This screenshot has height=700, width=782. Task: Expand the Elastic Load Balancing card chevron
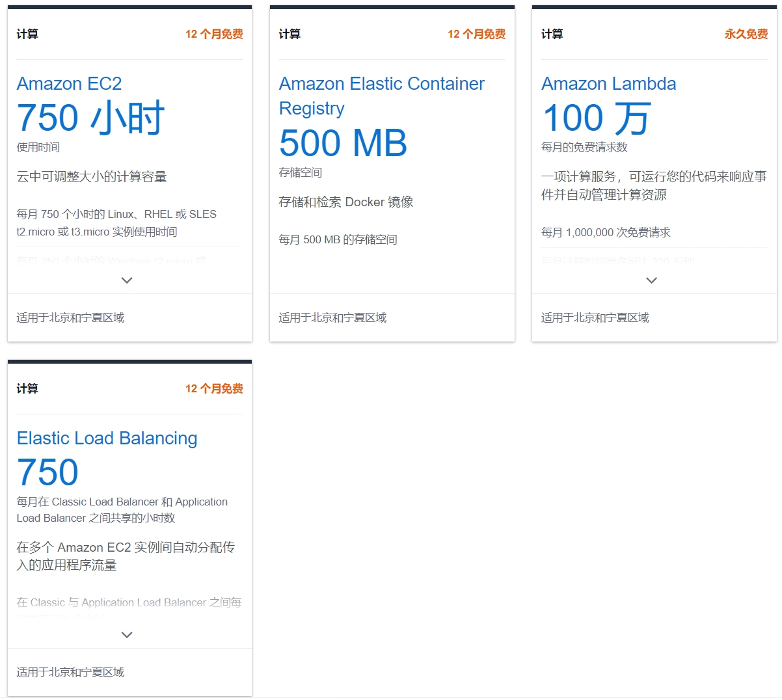(127, 635)
